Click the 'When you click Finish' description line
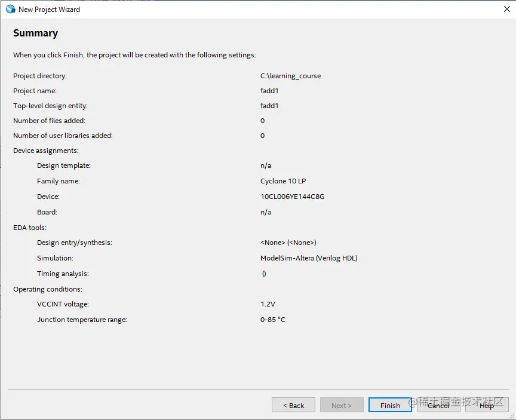 [x=134, y=55]
